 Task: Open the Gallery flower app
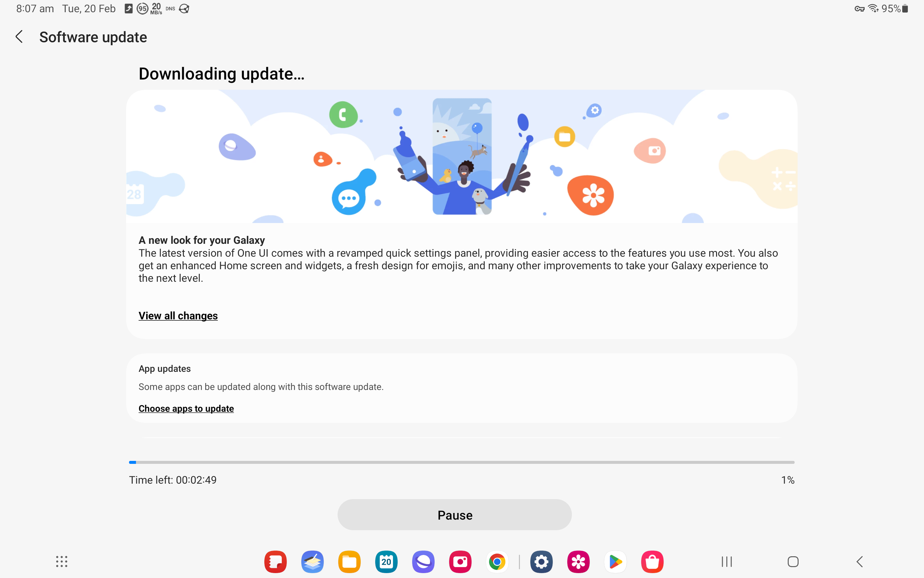(x=578, y=562)
